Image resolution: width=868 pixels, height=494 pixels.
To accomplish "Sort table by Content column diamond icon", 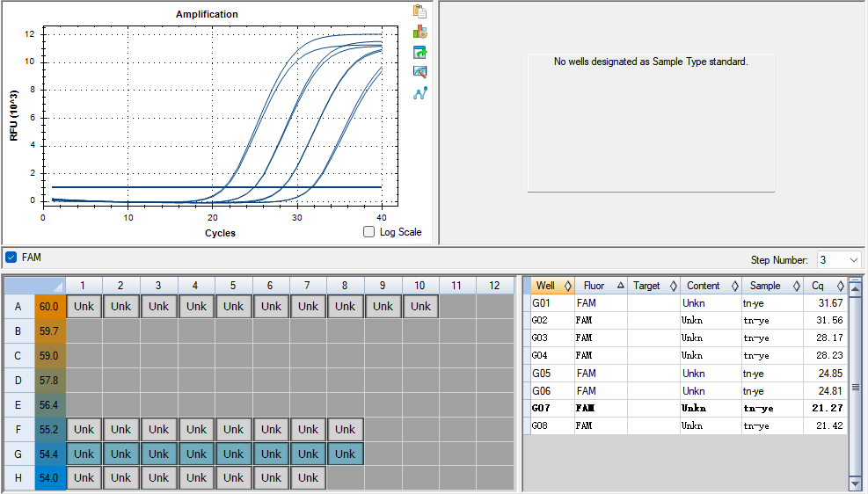I will click(734, 286).
